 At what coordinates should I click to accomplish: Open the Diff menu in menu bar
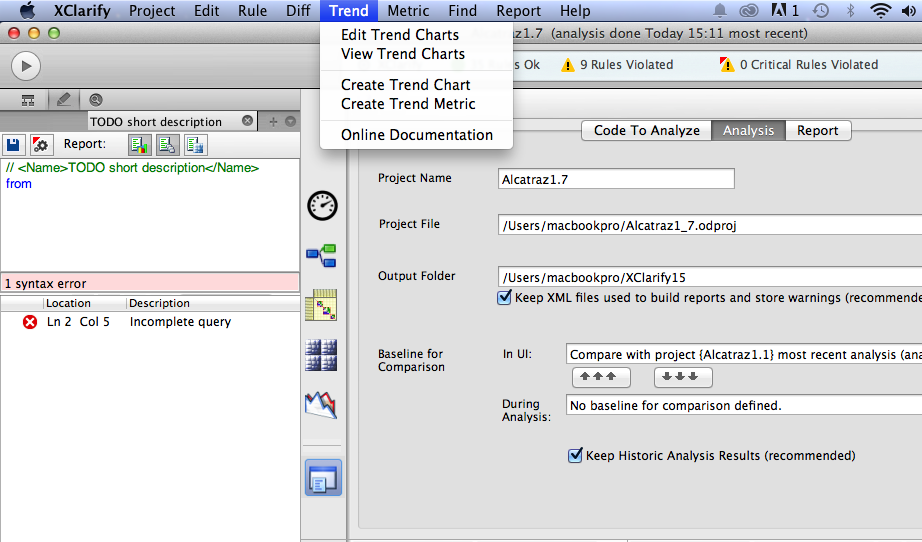pyautogui.click(x=298, y=11)
